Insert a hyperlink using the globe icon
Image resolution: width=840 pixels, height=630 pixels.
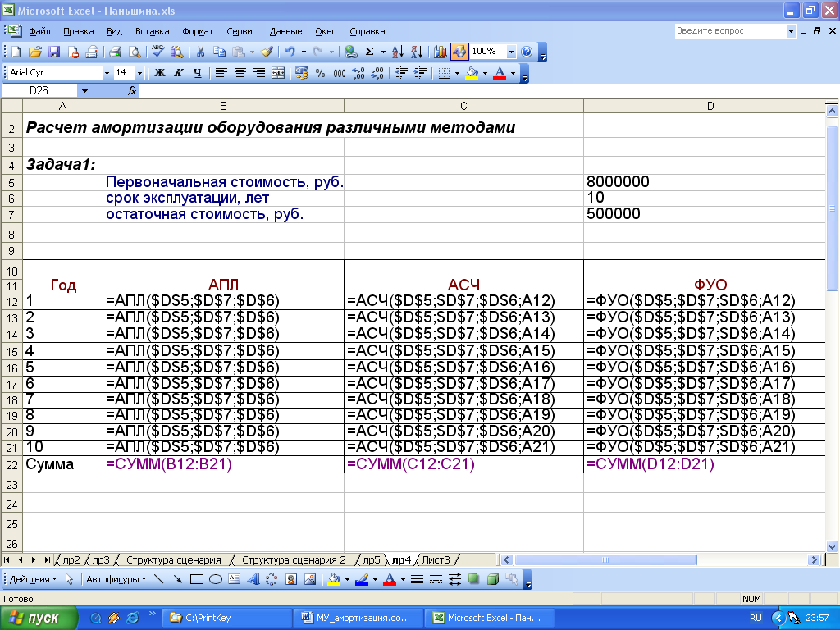(350, 52)
